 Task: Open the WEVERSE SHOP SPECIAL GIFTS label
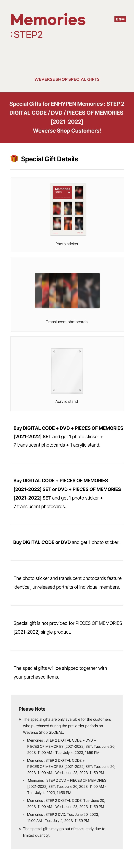coord(67,79)
